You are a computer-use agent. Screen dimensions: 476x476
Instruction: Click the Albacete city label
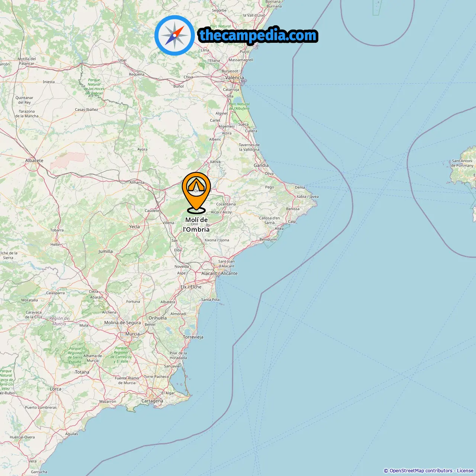pyautogui.click(x=34, y=161)
